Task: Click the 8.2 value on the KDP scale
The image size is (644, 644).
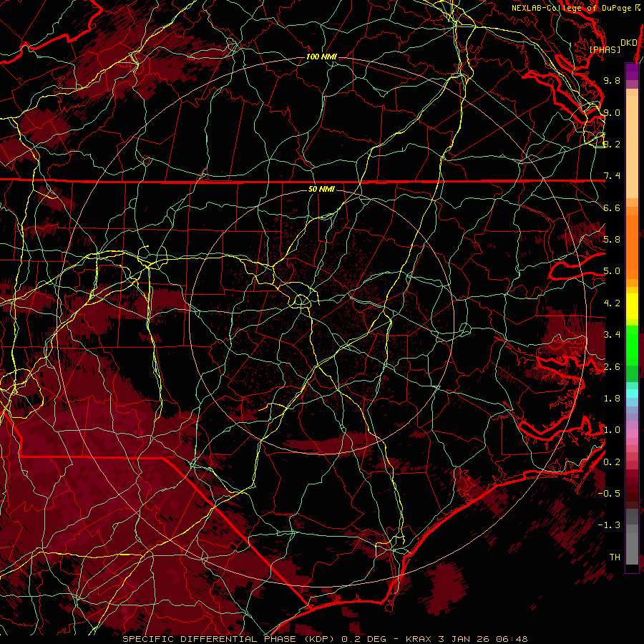Action: coord(612,144)
